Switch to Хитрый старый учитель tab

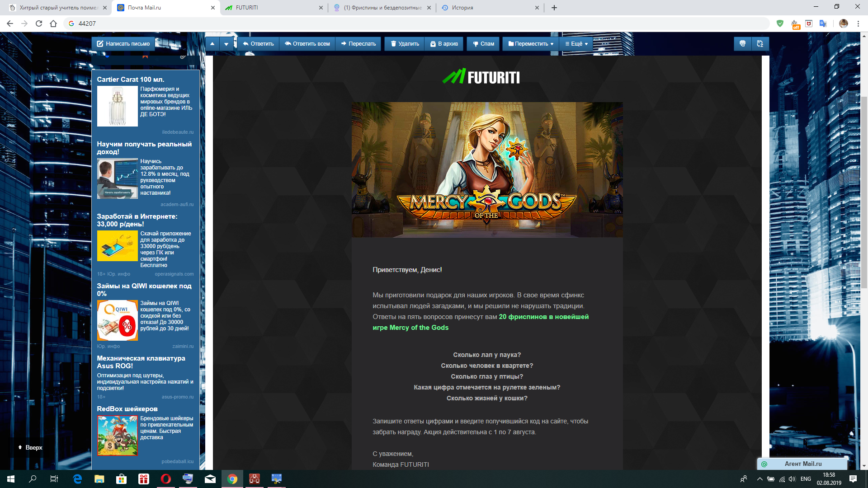pos(57,8)
